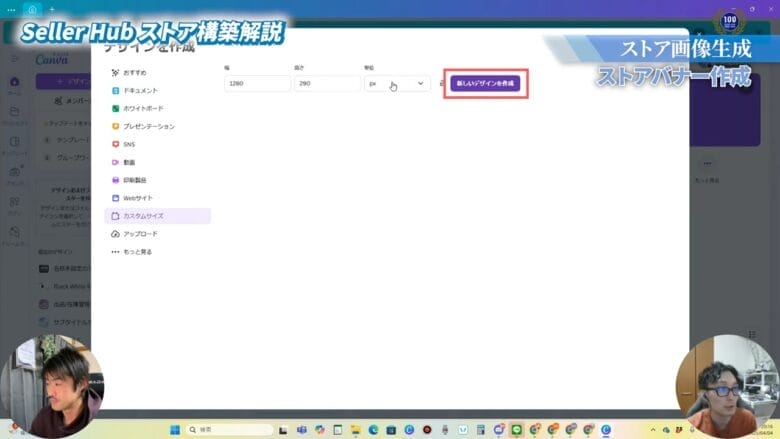The width and height of the screenshot is (780, 439).
Task: Open Microsoft Store from the taskbar
Action: pos(391,430)
